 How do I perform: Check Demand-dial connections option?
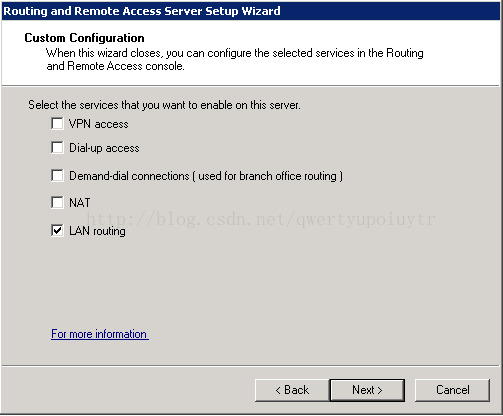click(57, 176)
